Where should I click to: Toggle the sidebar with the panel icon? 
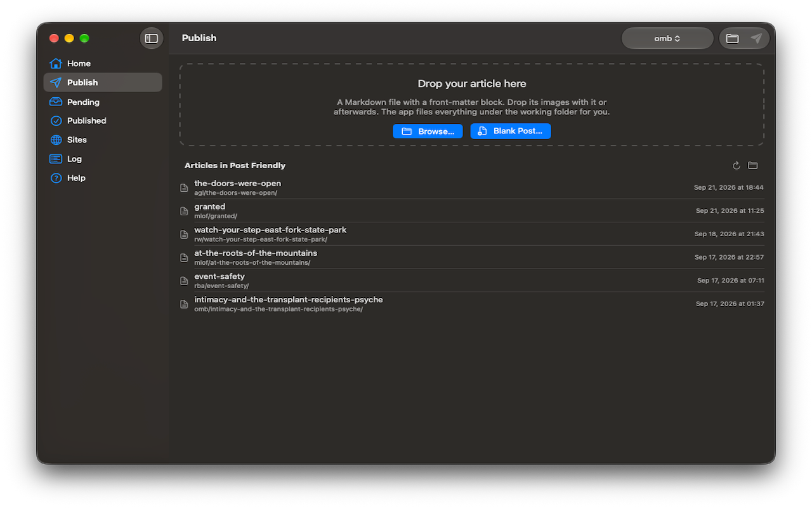coord(152,38)
